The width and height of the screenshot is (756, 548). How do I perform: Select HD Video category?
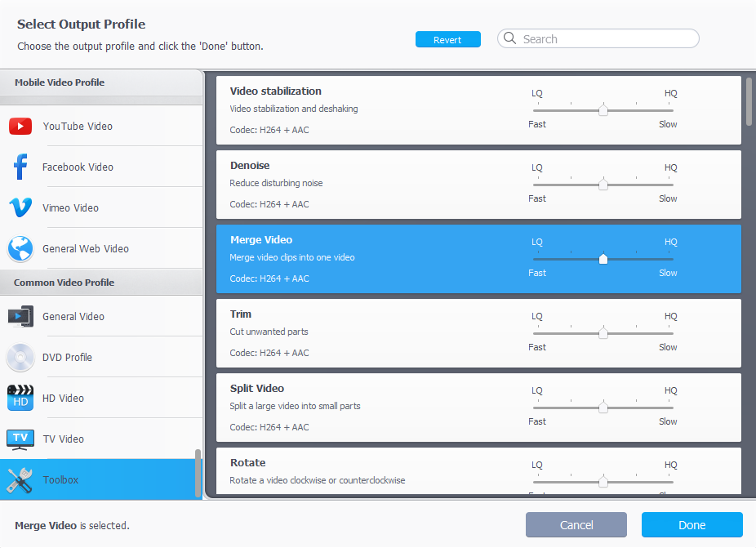point(101,398)
